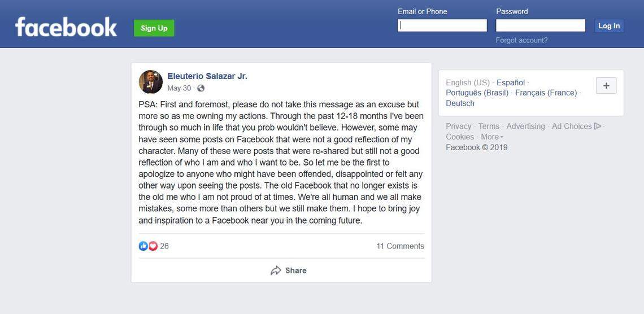Click the globe public-audience icon

(201, 88)
